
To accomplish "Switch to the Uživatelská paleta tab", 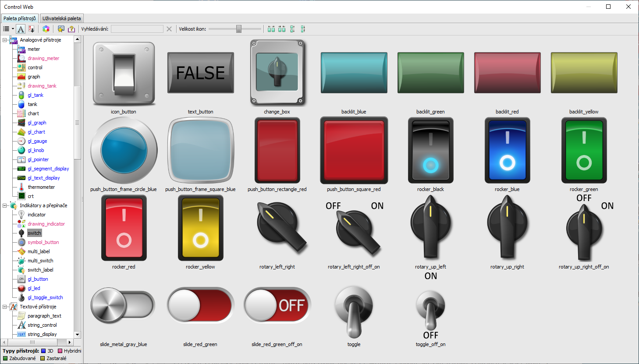I will tap(61, 18).
